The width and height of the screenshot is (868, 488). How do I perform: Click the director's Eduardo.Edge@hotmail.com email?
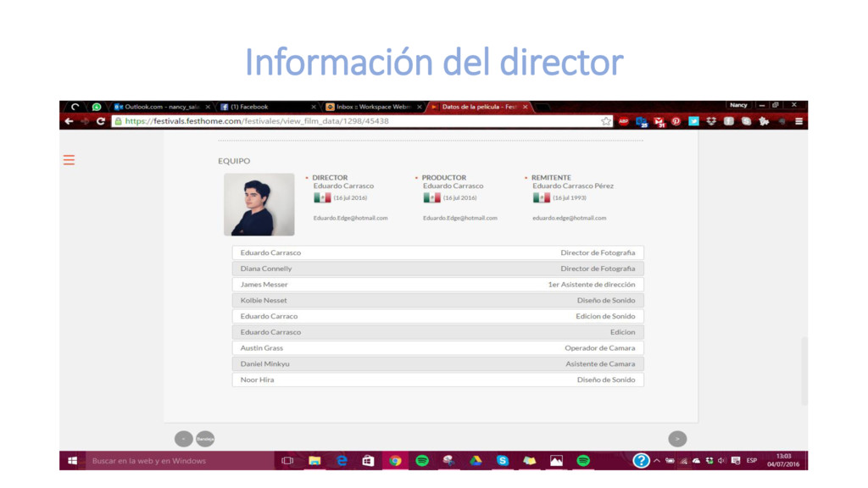[350, 219]
